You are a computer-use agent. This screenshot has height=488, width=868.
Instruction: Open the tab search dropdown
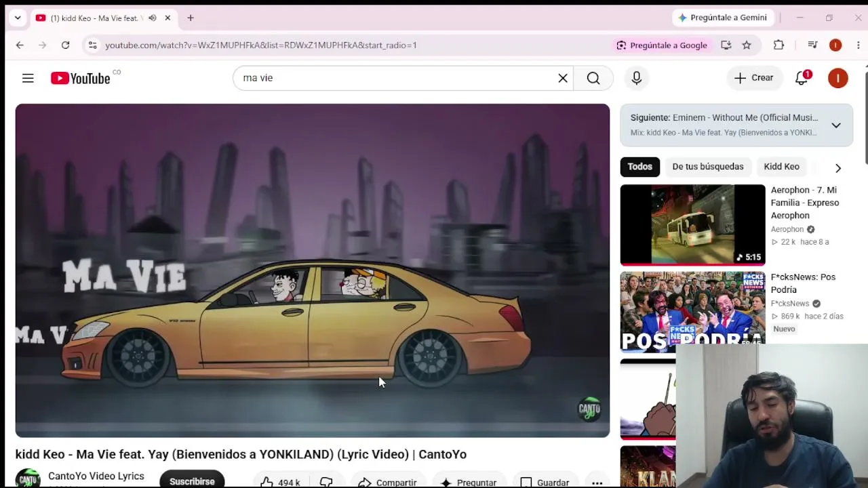(18, 18)
